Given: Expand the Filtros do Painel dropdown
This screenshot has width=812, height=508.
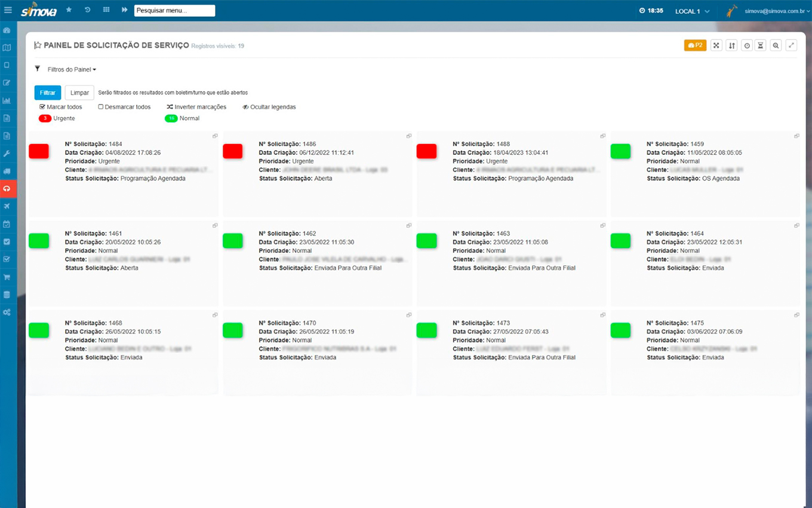Looking at the screenshot, I should pos(72,69).
